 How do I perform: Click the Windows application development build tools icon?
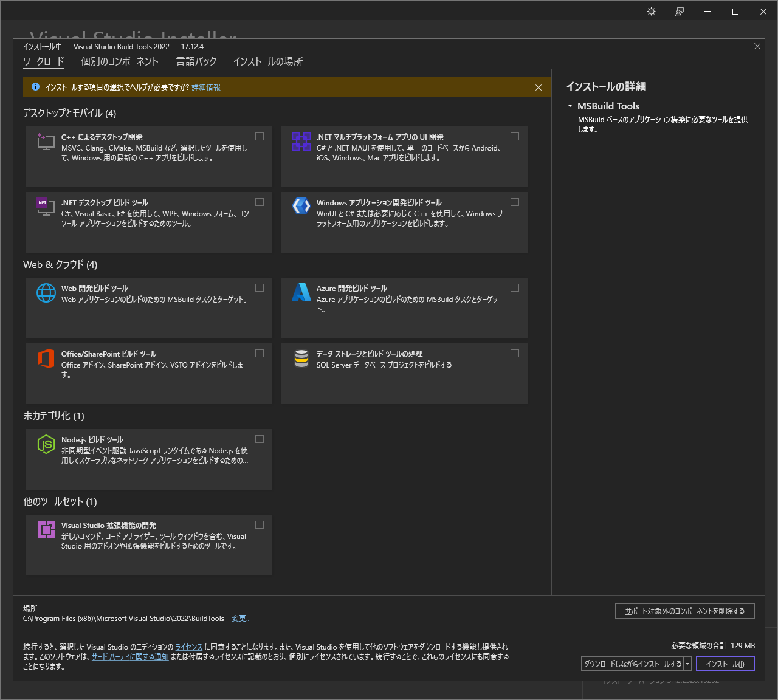(x=301, y=207)
